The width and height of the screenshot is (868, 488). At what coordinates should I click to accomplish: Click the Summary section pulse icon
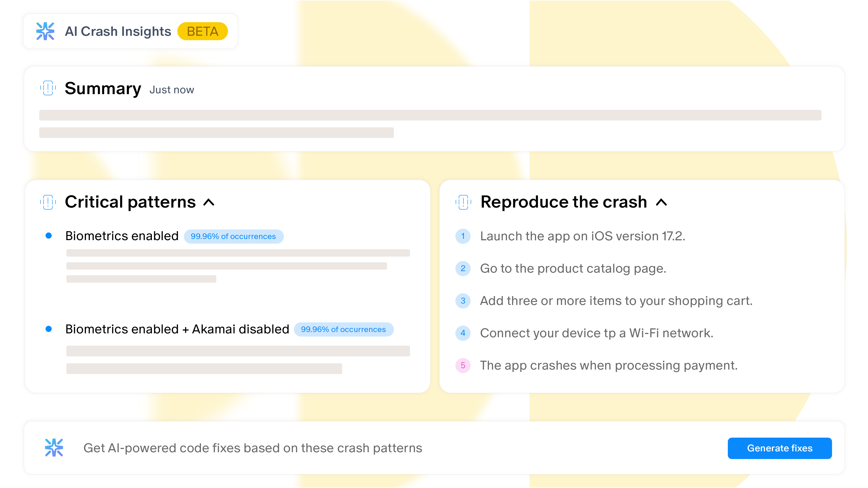tap(48, 88)
